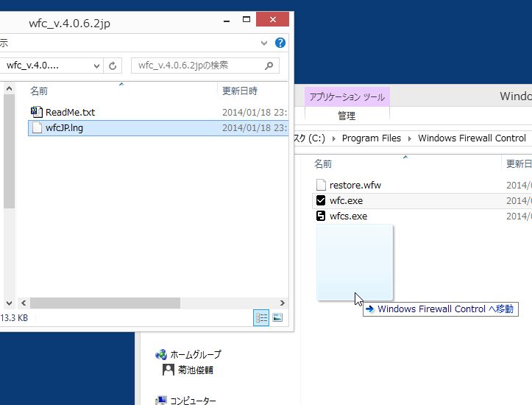
Task: Select the wfcJP.lng file name
Action: point(64,128)
